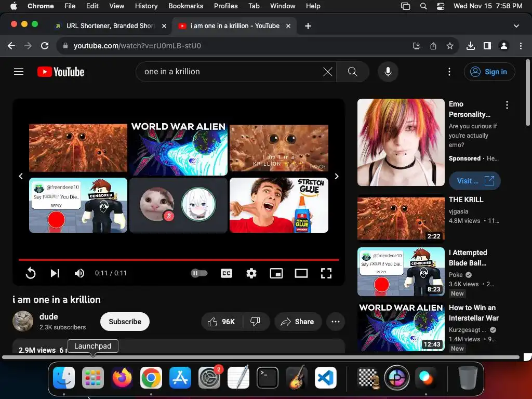Open player settings gear
This screenshot has height=399, width=532.
(251, 273)
